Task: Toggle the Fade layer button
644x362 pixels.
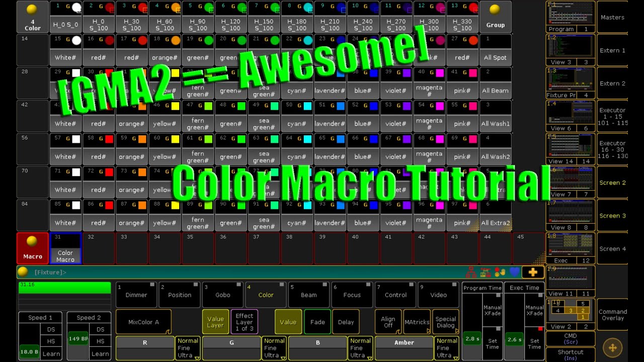Action: 317,322
